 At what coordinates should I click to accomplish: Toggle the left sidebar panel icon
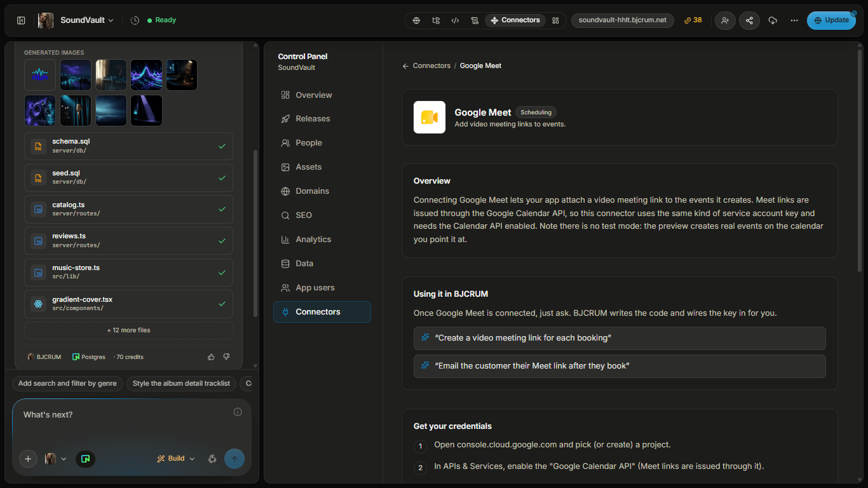[x=21, y=20]
